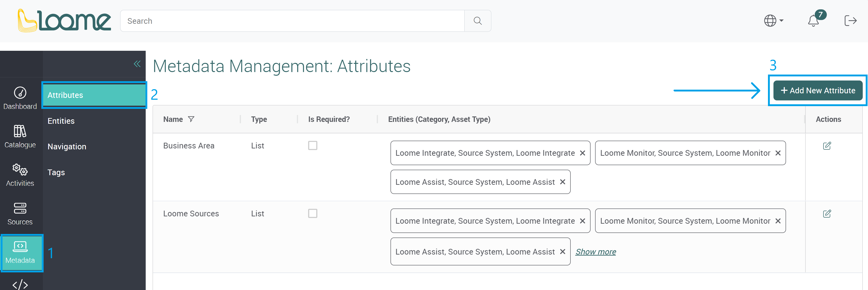Toggle Is Required for Business Area
This screenshot has width=868, height=290.
coord(312,145)
